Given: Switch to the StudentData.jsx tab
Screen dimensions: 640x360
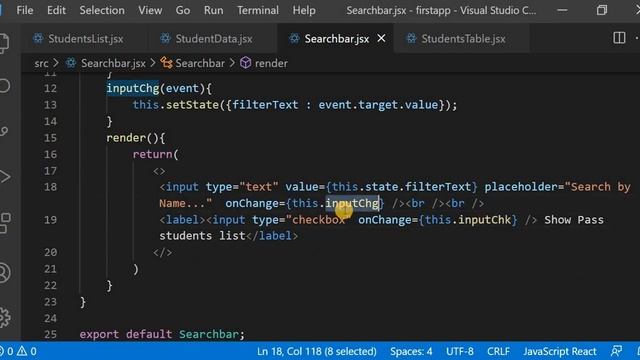Looking at the screenshot, I should click(x=213, y=39).
